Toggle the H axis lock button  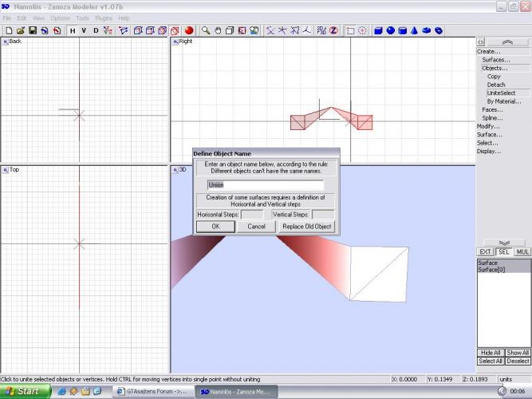[72, 30]
